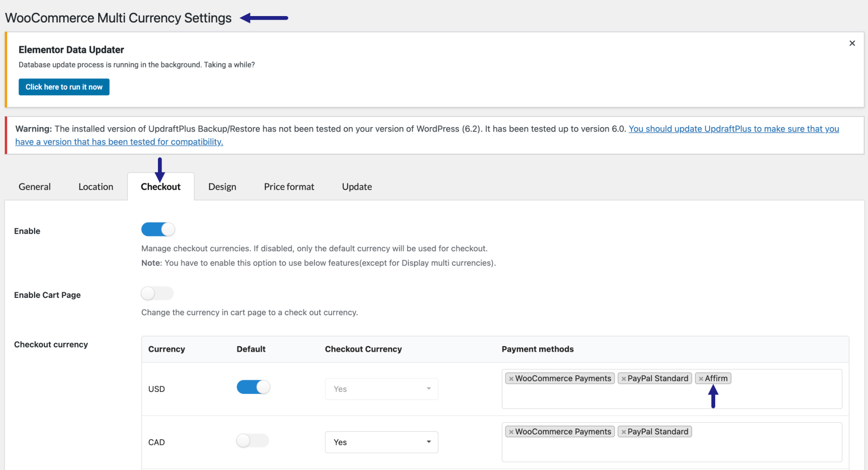Viewport: 868px width, 470px height.
Task: Switch to the Design tab
Action: point(222,187)
